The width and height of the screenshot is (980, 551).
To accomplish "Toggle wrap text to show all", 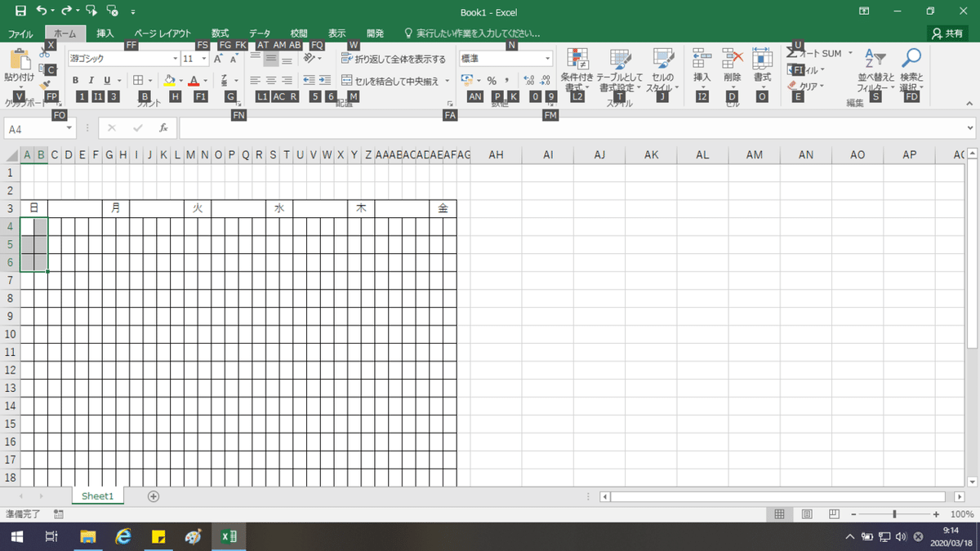I will point(394,59).
